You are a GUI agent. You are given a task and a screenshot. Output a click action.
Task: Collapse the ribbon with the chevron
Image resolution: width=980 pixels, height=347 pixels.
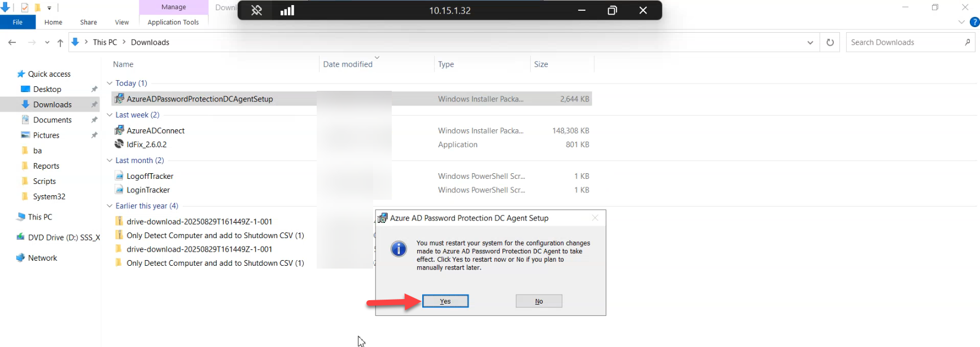[961, 22]
